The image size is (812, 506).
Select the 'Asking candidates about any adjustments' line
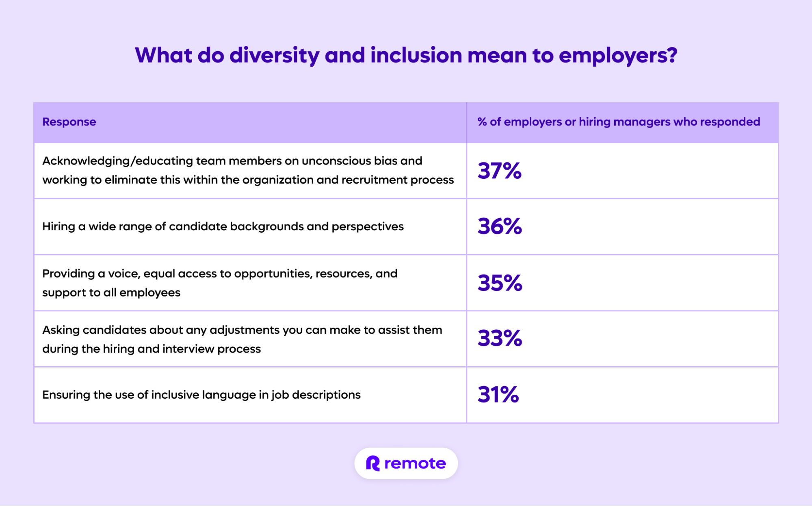click(x=242, y=330)
